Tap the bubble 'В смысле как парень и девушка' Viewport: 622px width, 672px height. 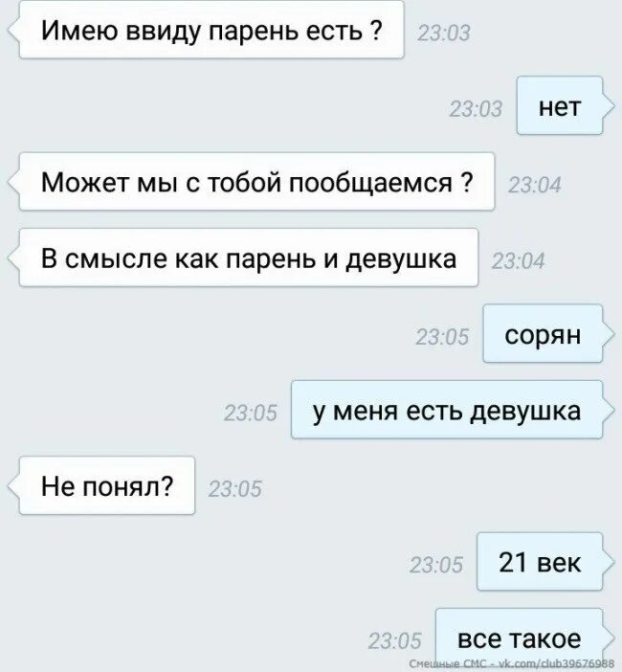point(249,258)
